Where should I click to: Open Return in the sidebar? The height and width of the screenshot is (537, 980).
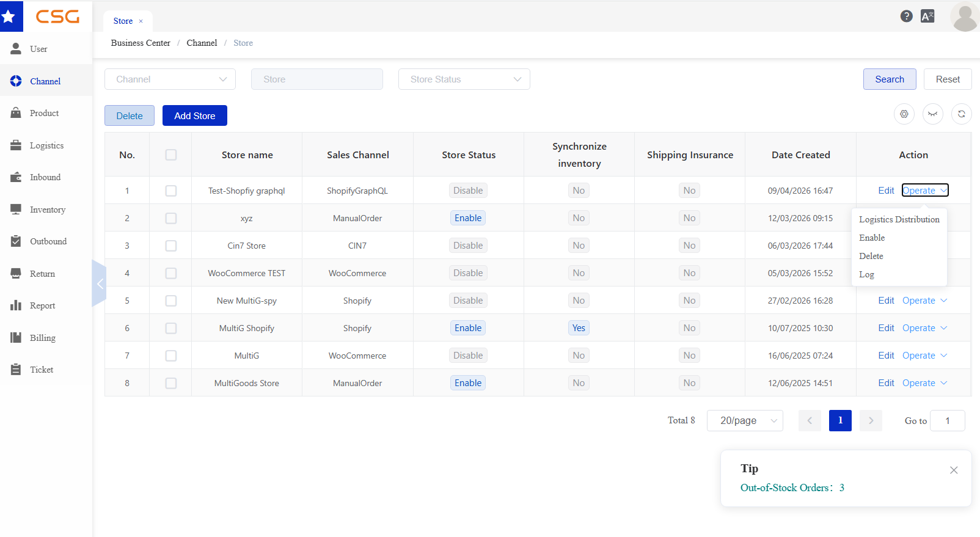[46, 274]
